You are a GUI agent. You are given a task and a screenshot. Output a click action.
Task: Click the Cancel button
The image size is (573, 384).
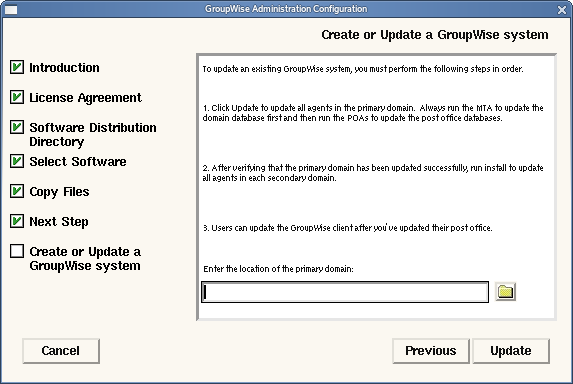pos(61,351)
